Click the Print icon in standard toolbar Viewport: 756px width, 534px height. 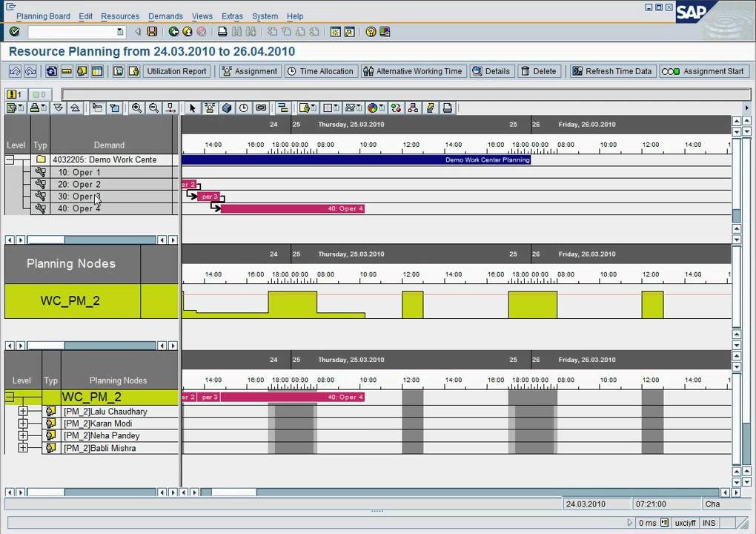tap(222, 32)
